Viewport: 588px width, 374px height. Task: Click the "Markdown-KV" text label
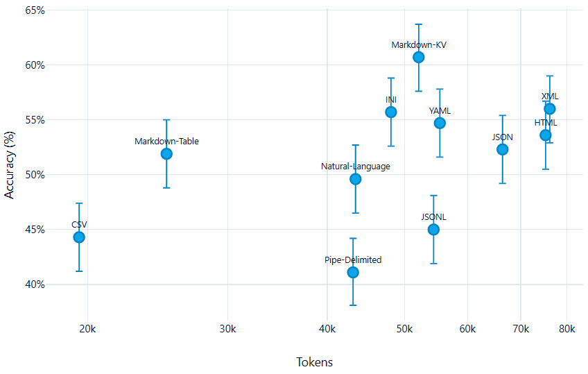point(419,44)
